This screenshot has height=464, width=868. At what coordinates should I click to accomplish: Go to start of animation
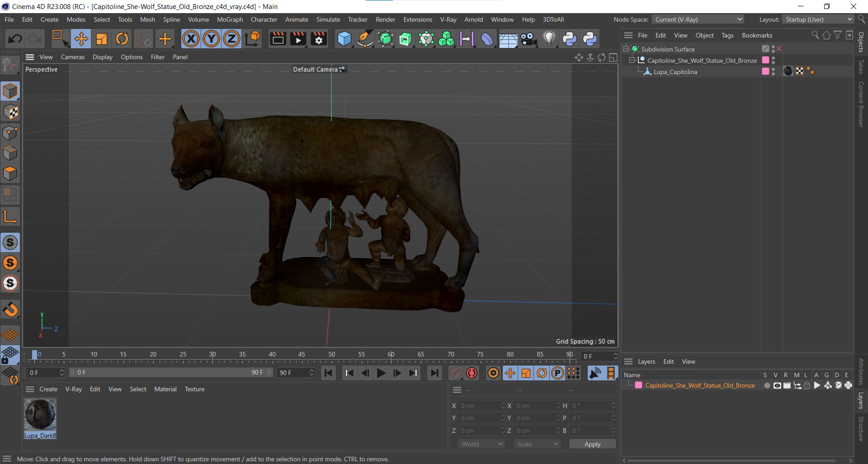click(x=328, y=373)
